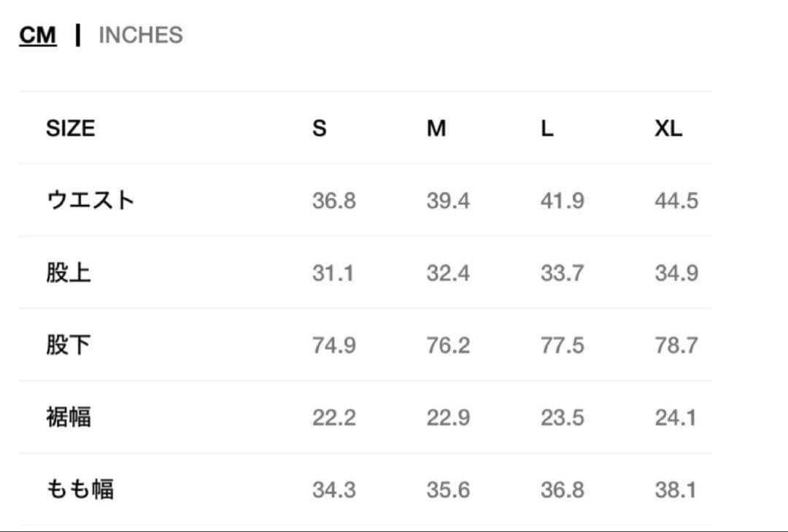Select the 股上 row label
The height and width of the screenshot is (532, 788).
(x=69, y=273)
